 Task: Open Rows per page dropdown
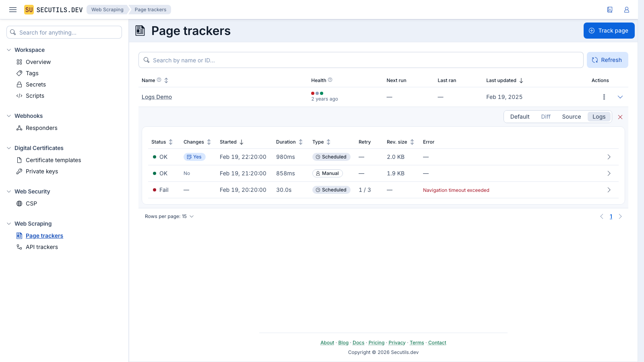point(169,216)
